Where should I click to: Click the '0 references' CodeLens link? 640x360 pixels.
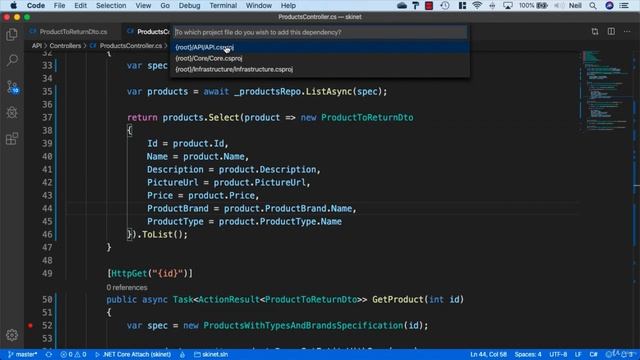[127, 287]
